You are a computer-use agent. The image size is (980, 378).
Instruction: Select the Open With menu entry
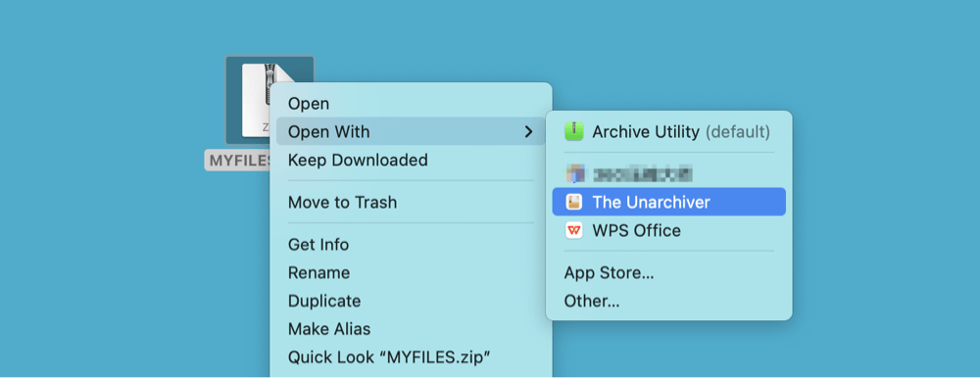pyautogui.click(x=411, y=132)
